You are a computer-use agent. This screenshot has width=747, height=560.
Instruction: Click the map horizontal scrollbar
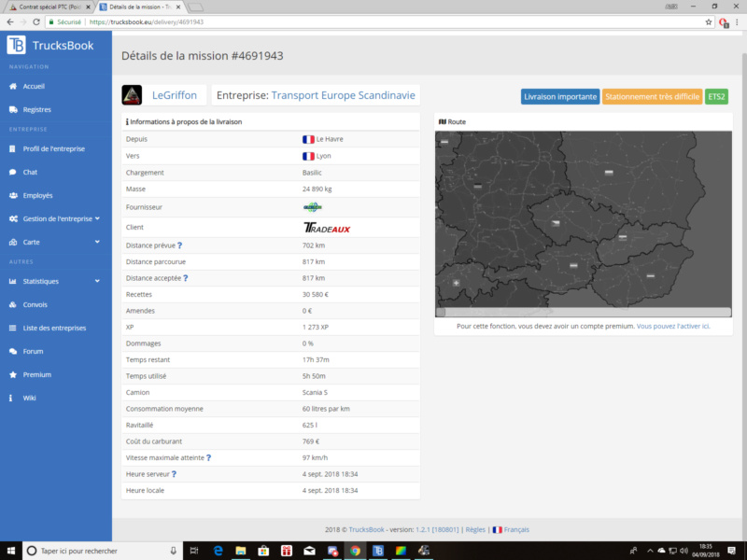click(583, 313)
